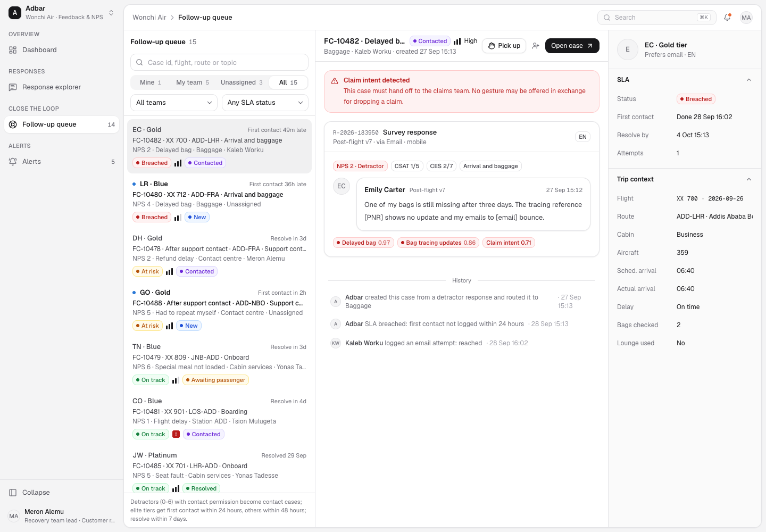Open the Alerts bell icon in sidebar
The image size is (766, 532).
point(13,162)
